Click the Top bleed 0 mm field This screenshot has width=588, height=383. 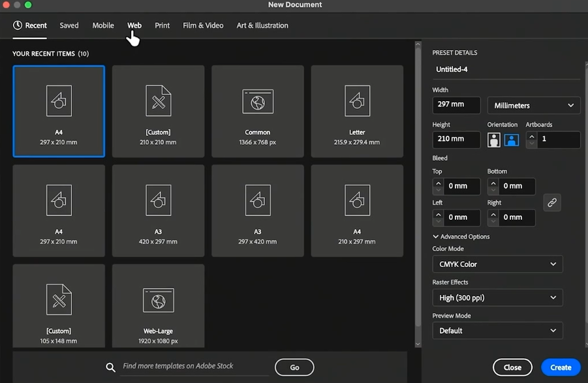coord(462,186)
